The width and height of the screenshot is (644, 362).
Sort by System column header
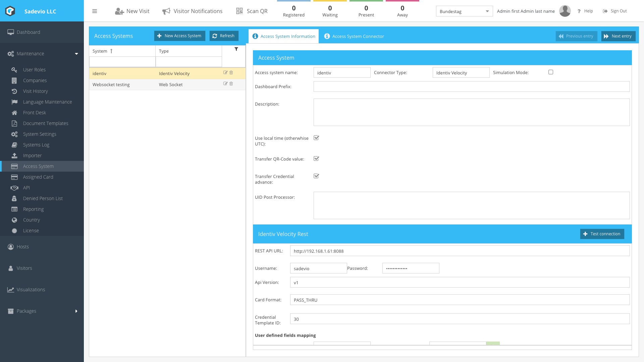click(122, 51)
